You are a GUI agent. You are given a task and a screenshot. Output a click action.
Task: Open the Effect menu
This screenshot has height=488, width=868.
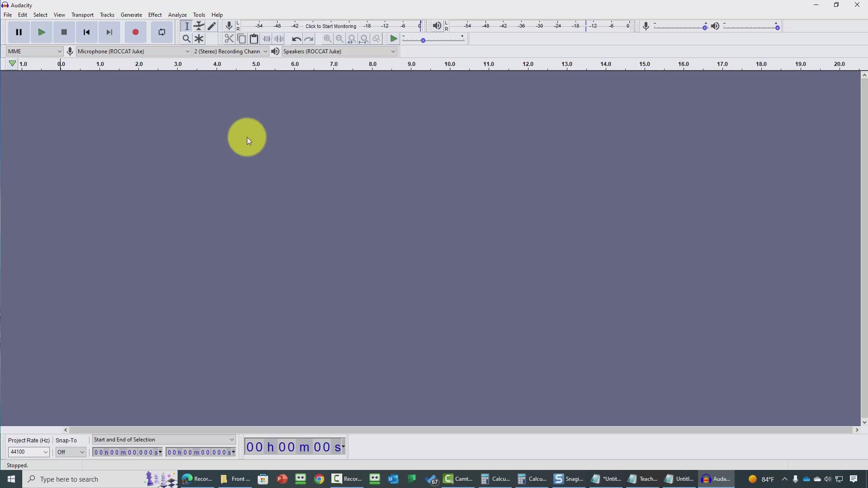tap(155, 15)
